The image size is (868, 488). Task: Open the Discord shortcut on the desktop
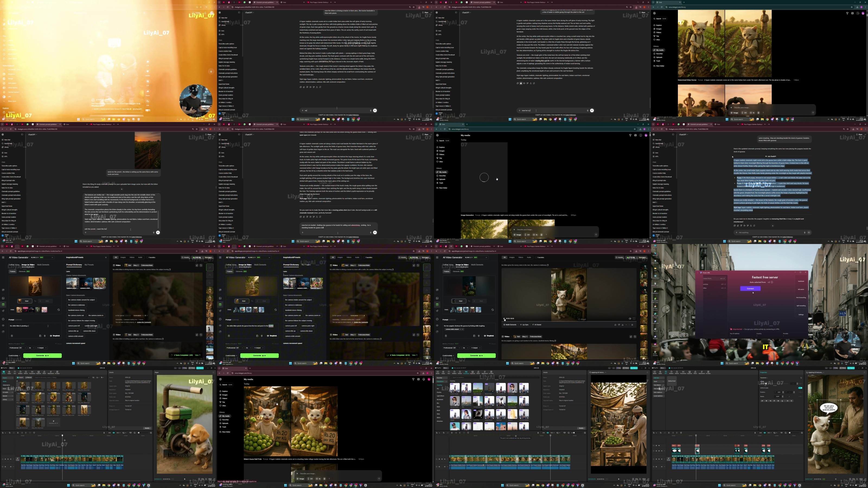(x=655, y=337)
